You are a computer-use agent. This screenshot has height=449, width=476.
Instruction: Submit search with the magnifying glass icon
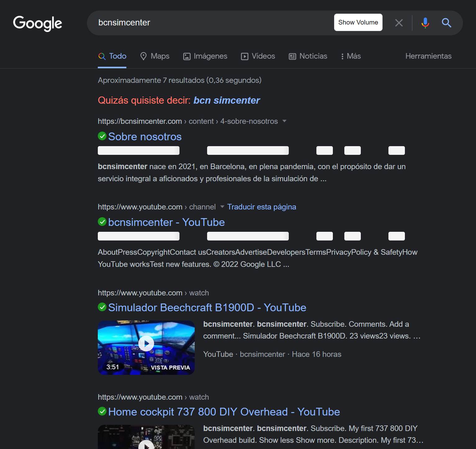[x=447, y=23]
